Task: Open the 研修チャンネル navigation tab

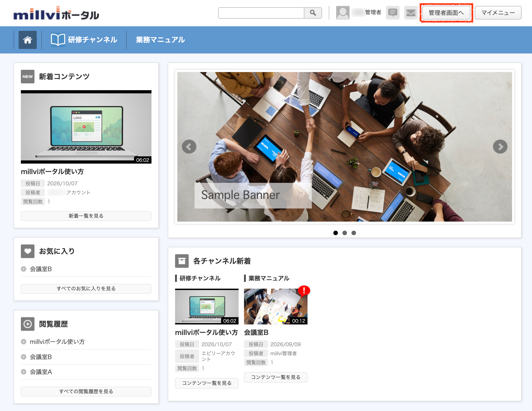Action: 84,40
